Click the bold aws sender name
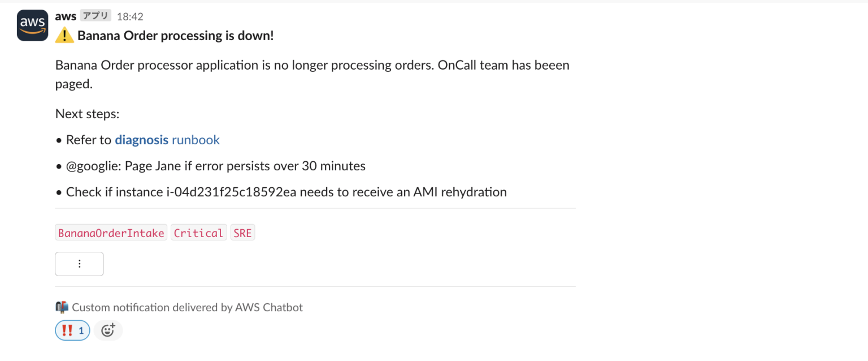This screenshot has width=868, height=361. point(66,16)
